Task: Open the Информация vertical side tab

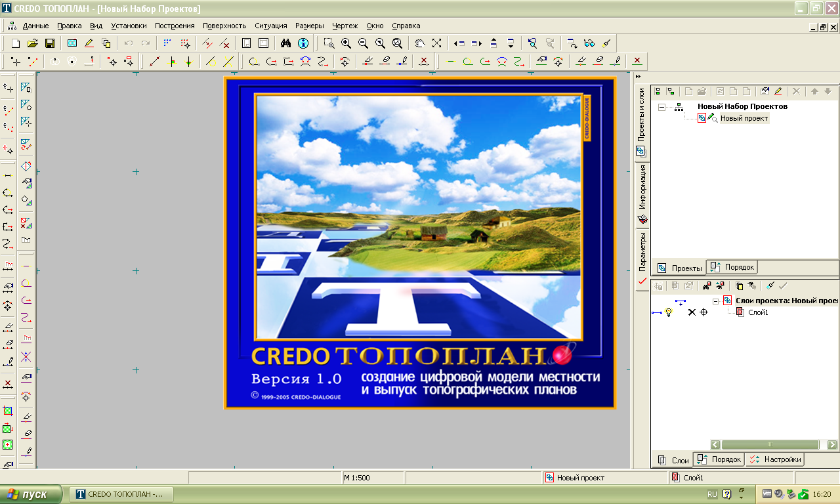Action: pyautogui.click(x=642, y=194)
